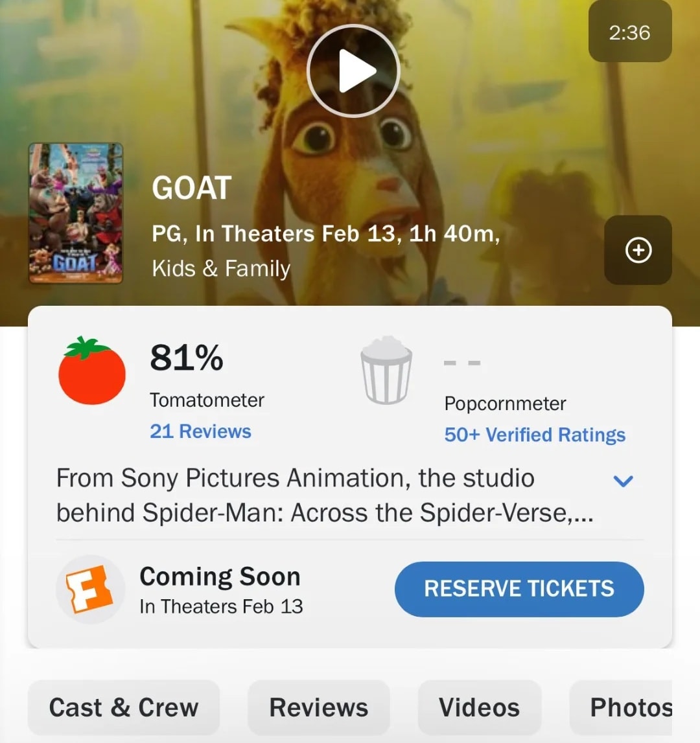This screenshot has width=700, height=743.
Task: Tap the Popcornmeter label
Action: click(x=505, y=404)
